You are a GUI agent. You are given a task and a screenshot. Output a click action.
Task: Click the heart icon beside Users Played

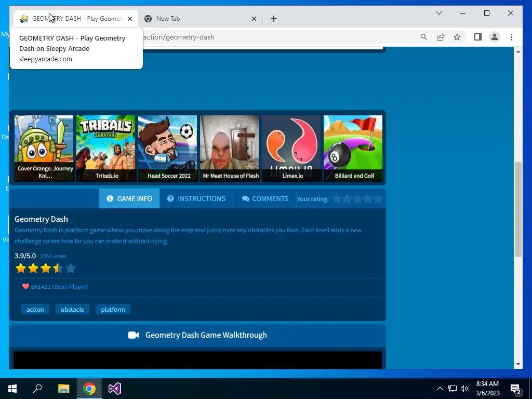coord(25,286)
